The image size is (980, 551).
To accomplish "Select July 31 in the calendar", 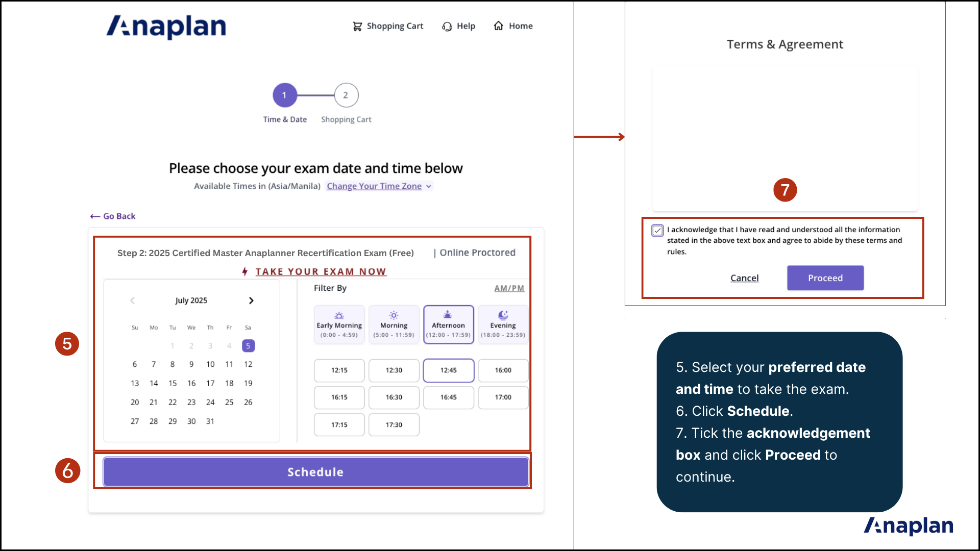I will [x=210, y=421].
